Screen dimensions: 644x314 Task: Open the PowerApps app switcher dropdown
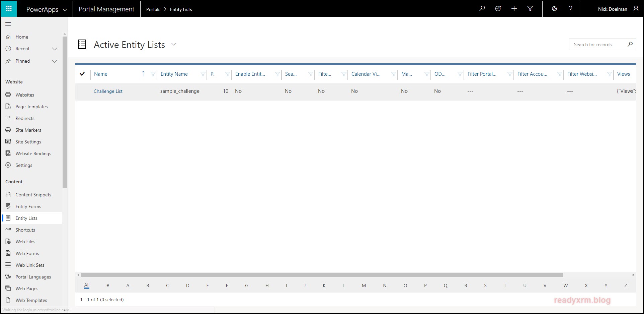65,10
